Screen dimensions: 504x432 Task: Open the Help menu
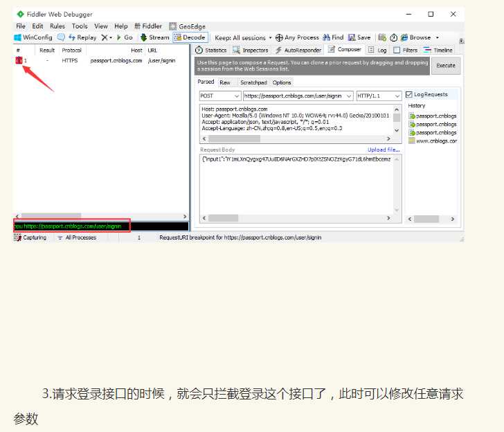(121, 26)
